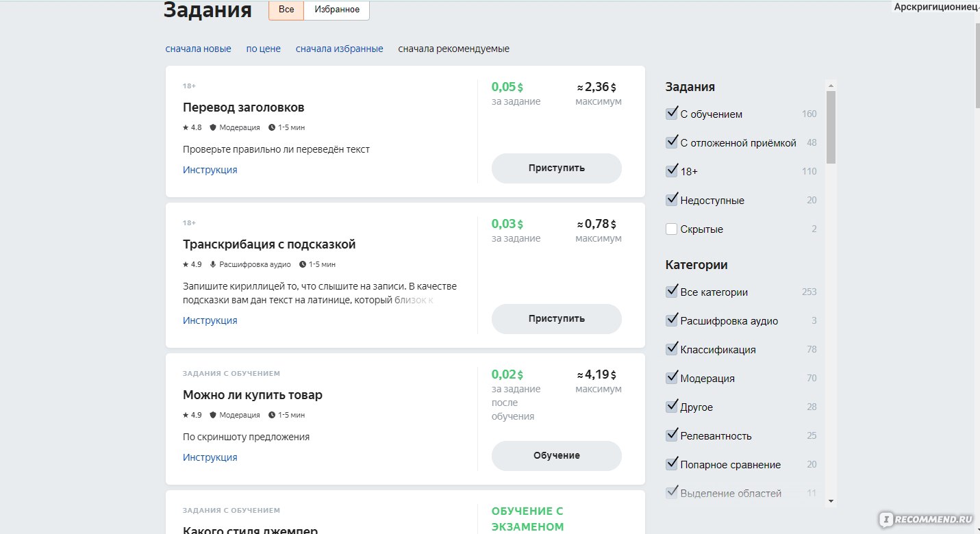
Task: Switch to the Все tab
Action: pos(286,10)
